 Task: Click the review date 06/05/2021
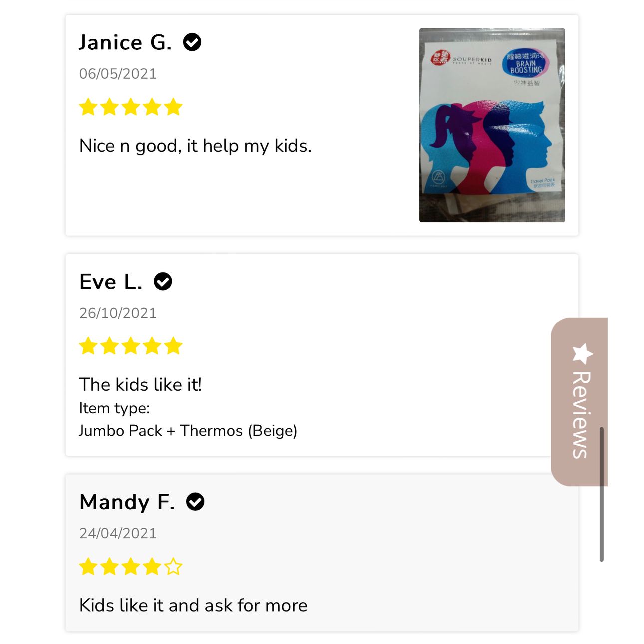pyautogui.click(x=118, y=74)
